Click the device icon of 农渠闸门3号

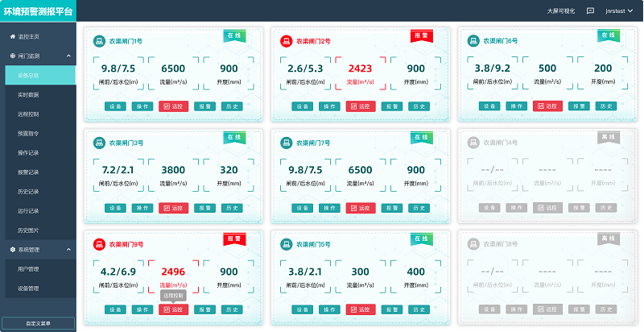tap(99, 143)
